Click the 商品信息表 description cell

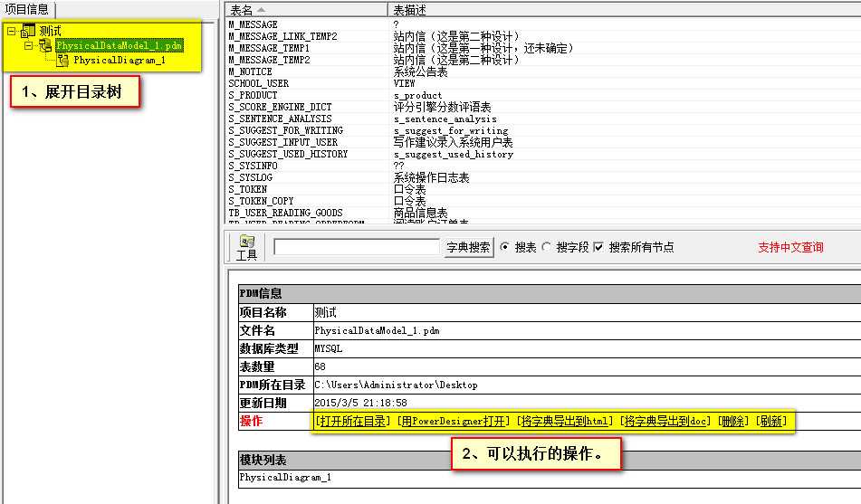click(x=421, y=213)
